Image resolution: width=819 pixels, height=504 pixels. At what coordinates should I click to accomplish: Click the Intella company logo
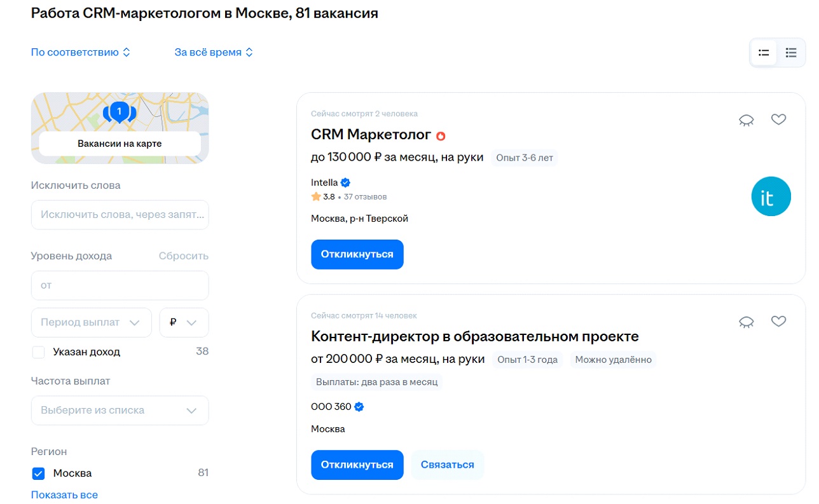pos(771,196)
